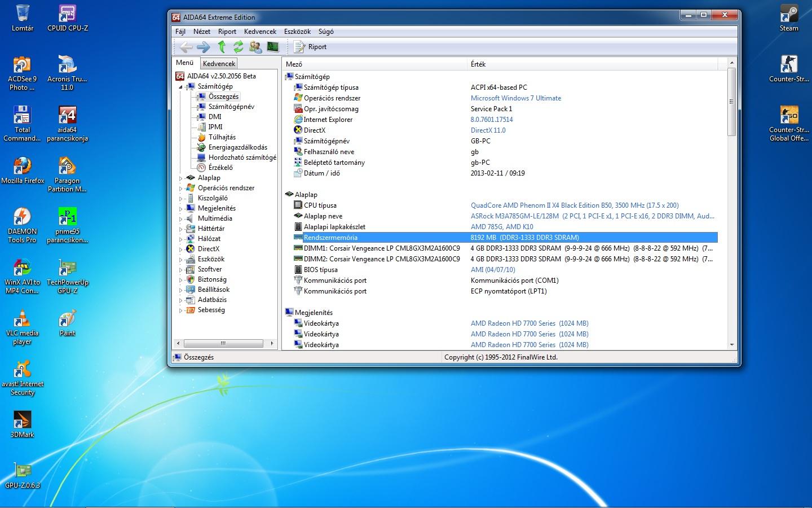Click the green monitor graph toolbar icon
Viewport: 812px width, 508px height.
[x=273, y=47]
